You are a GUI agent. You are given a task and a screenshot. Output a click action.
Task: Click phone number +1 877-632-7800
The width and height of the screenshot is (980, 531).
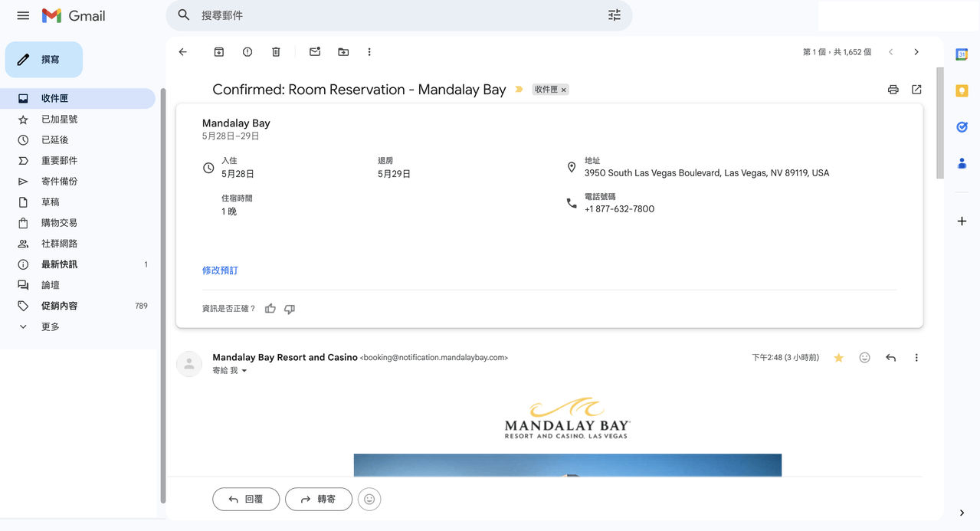[x=619, y=209]
